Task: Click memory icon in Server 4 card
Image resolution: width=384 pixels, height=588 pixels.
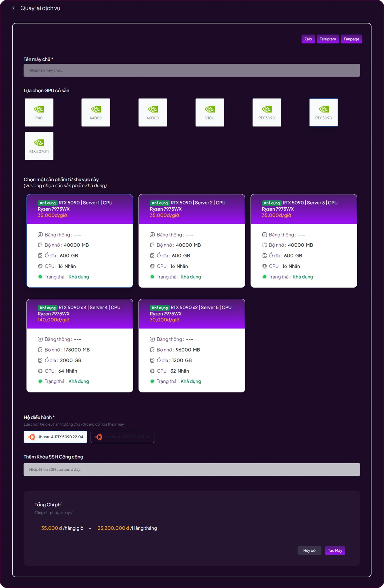Action: pos(40,350)
